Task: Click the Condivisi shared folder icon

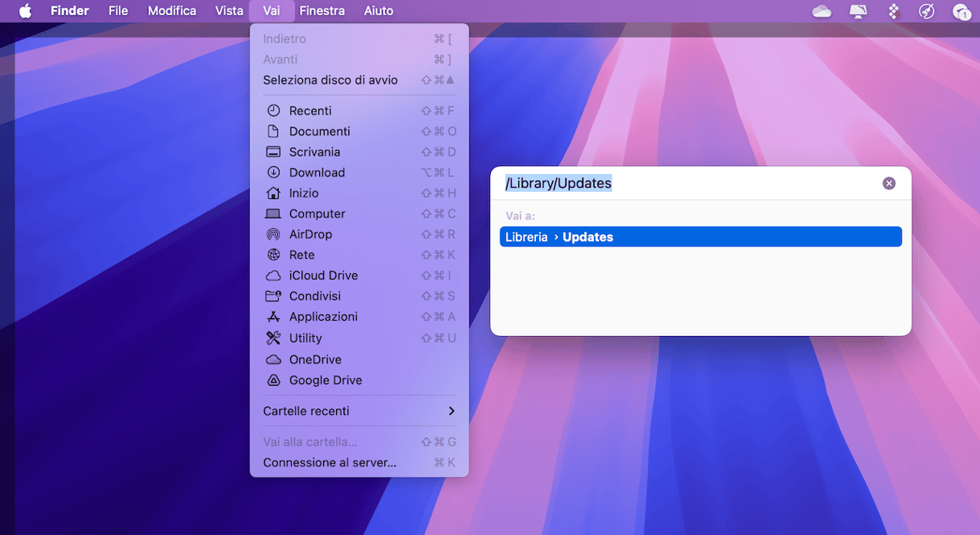Action: (x=273, y=296)
